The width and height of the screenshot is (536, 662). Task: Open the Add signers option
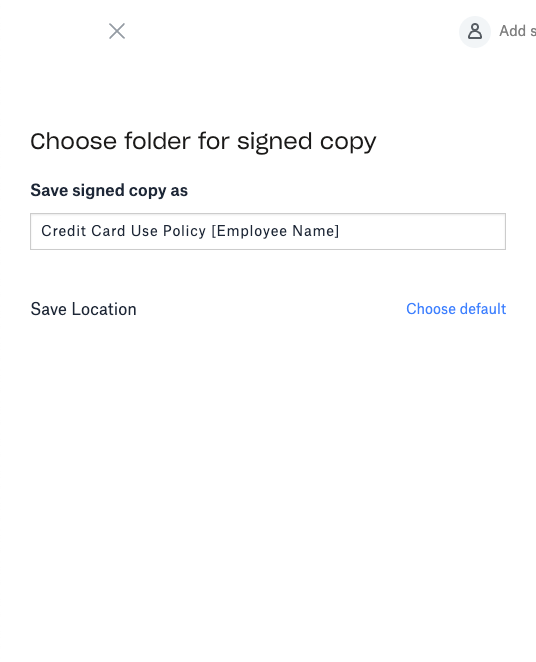pyautogui.click(x=517, y=31)
